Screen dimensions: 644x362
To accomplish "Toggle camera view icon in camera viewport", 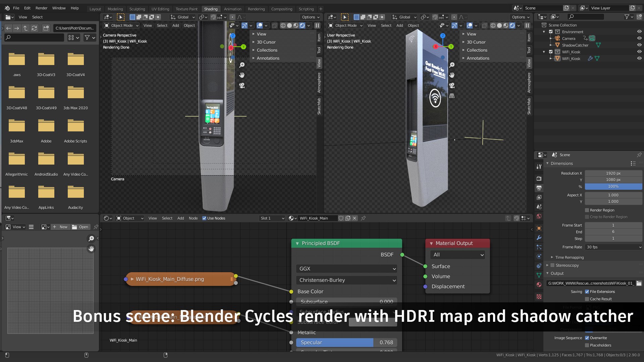I will click(242, 85).
